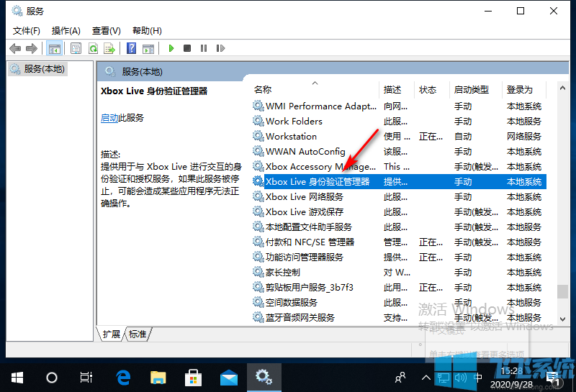Sort by the 名称 column header

[x=315, y=90]
